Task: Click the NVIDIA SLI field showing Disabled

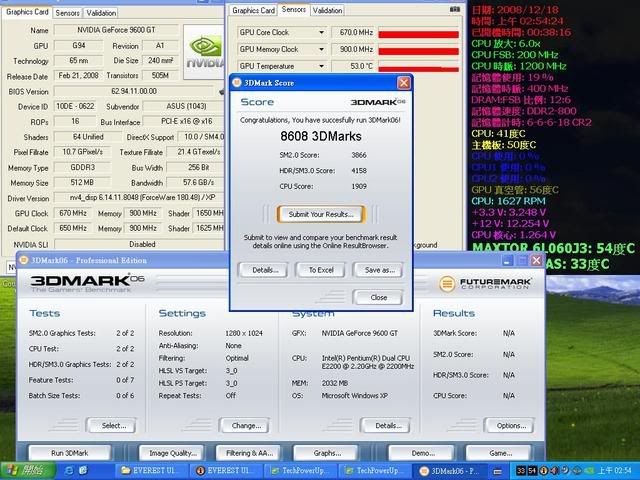Action: [139, 244]
